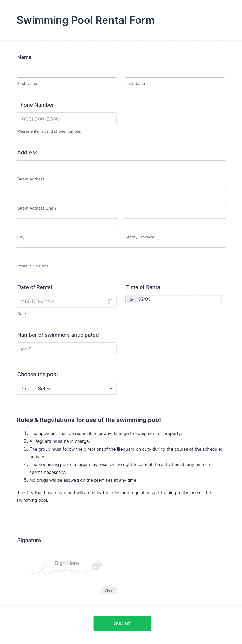Click the dropdown chevron on Please Select
Screen dimensions: 242x644
[111, 388]
